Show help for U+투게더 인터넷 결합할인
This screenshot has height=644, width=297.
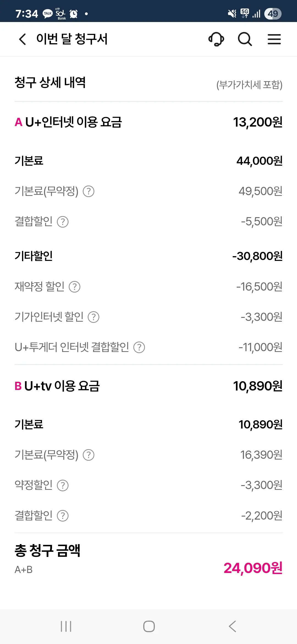[x=139, y=347]
